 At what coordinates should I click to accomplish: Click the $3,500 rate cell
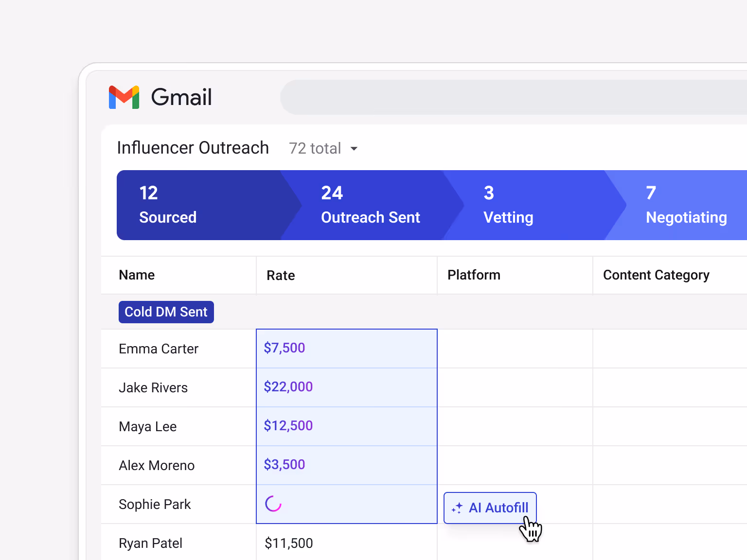point(347,465)
